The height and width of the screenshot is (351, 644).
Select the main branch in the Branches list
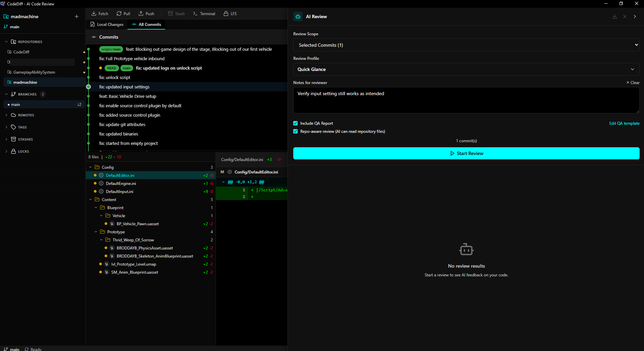tap(44, 105)
